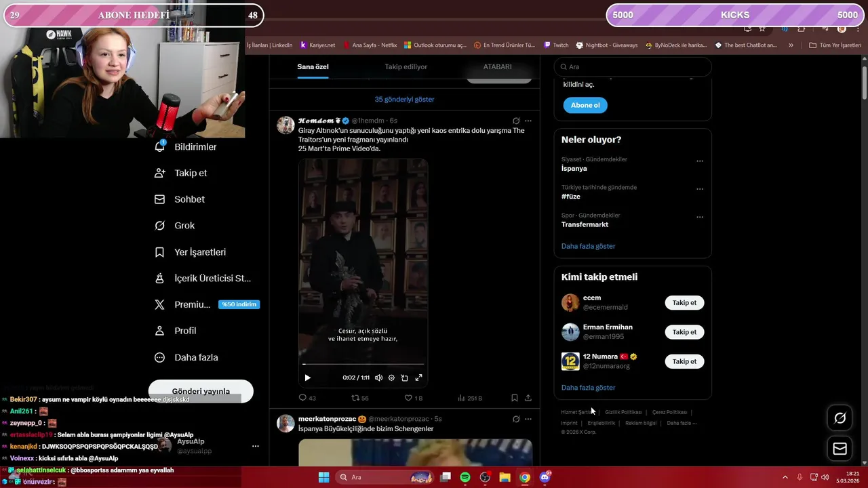Open Discord from taskbar
The image size is (868, 488).
(545, 477)
